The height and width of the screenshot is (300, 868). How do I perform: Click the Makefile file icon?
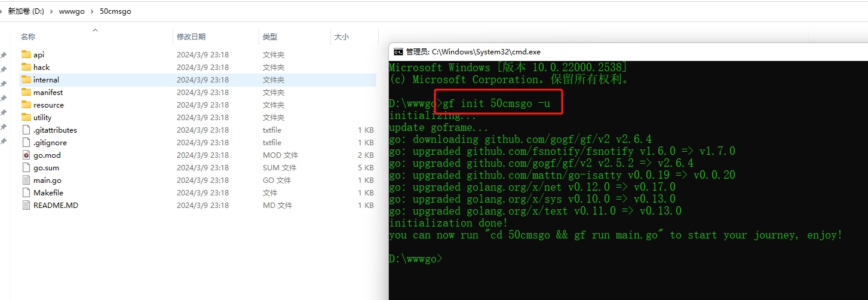click(26, 192)
